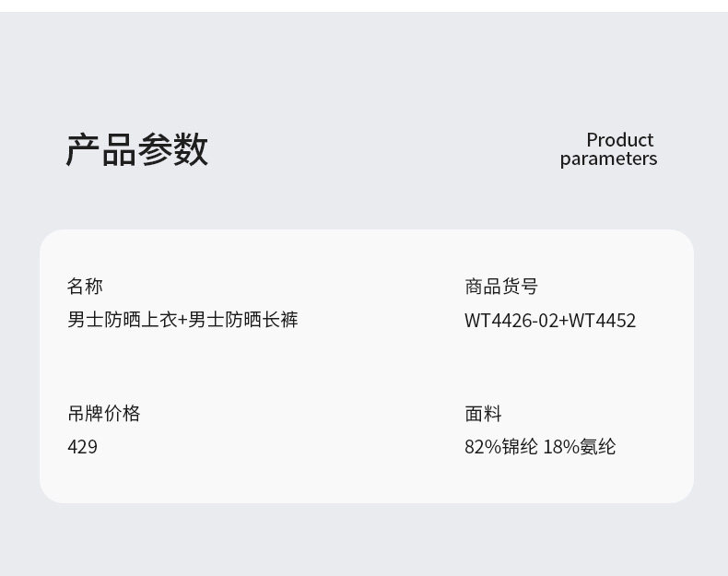The height and width of the screenshot is (576, 728).
Task: Click 82%锦纶 in fabric details
Action: point(501,447)
